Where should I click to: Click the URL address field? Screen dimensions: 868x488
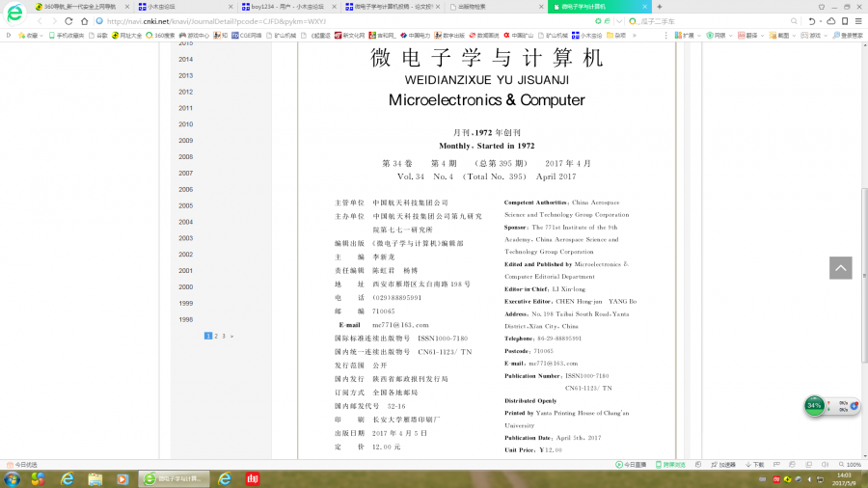(343, 21)
